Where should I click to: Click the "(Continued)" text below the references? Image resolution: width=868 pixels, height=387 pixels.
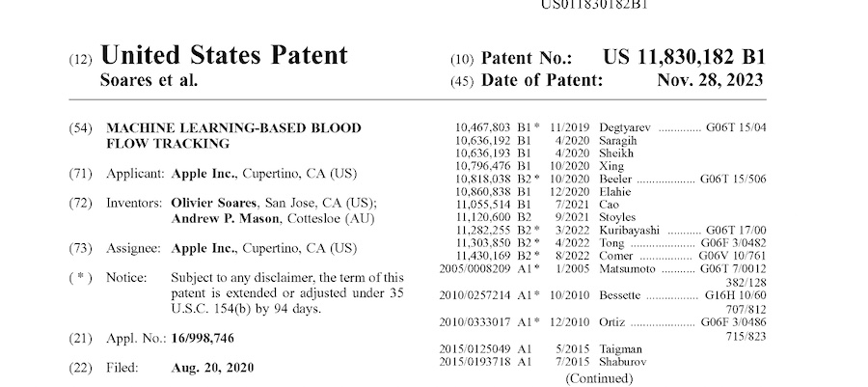(x=599, y=378)
